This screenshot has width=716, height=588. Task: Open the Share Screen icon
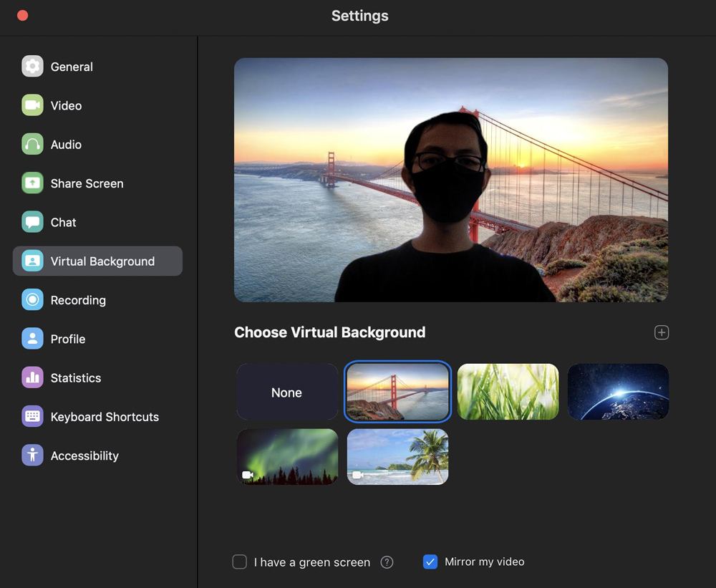click(x=32, y=183)
